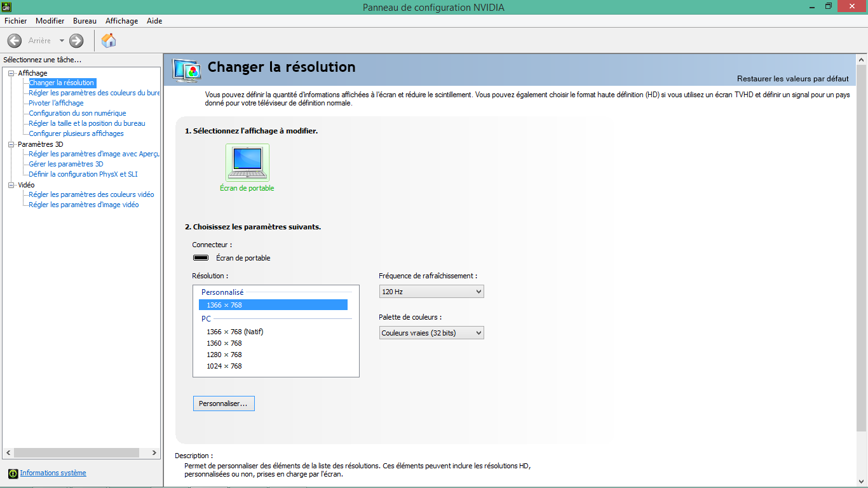
Task: Collapse the Paramètres 3D tree node
Action: pos(11,144)
